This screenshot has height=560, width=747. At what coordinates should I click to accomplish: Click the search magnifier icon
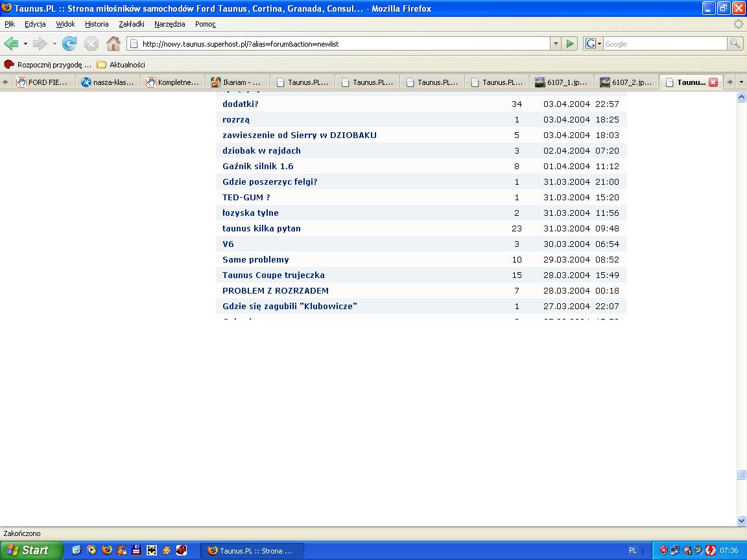(735, 43)
